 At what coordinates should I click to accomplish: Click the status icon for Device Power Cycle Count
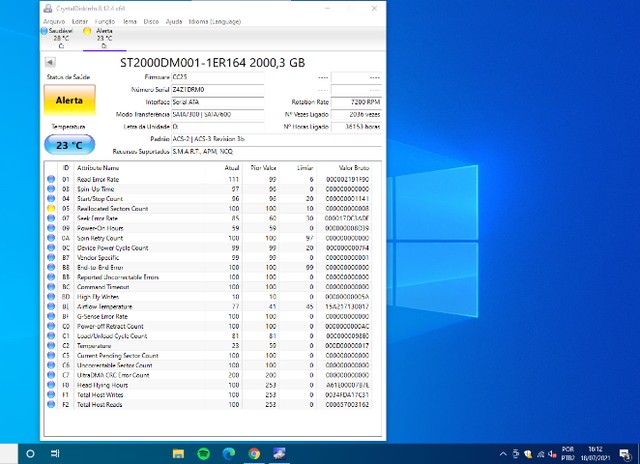pos(51,247)
